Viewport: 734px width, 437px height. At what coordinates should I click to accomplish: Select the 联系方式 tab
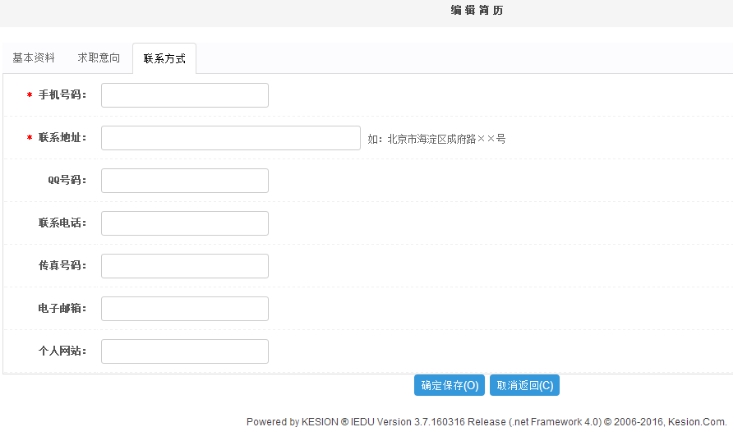pos(164,59)
